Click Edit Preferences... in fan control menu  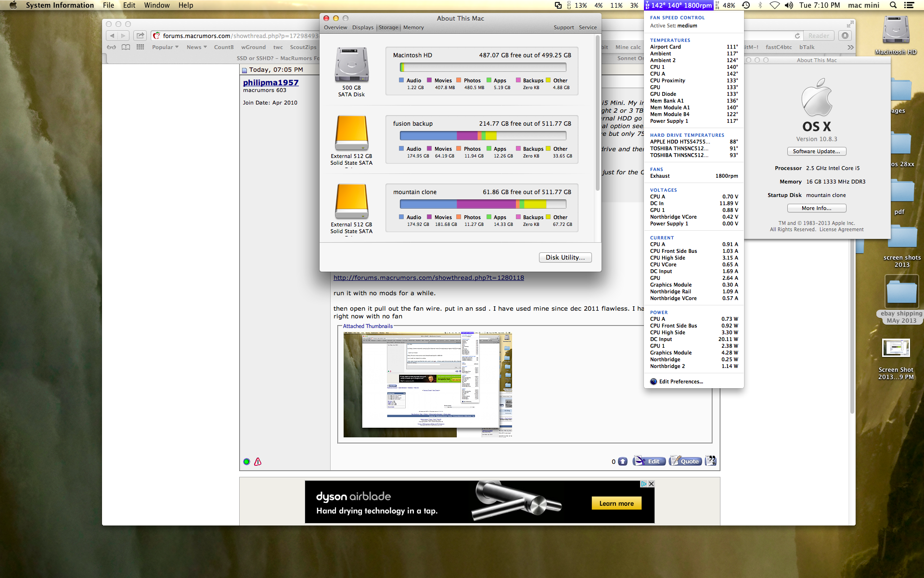pyautogui.click(x=680, y=381)
